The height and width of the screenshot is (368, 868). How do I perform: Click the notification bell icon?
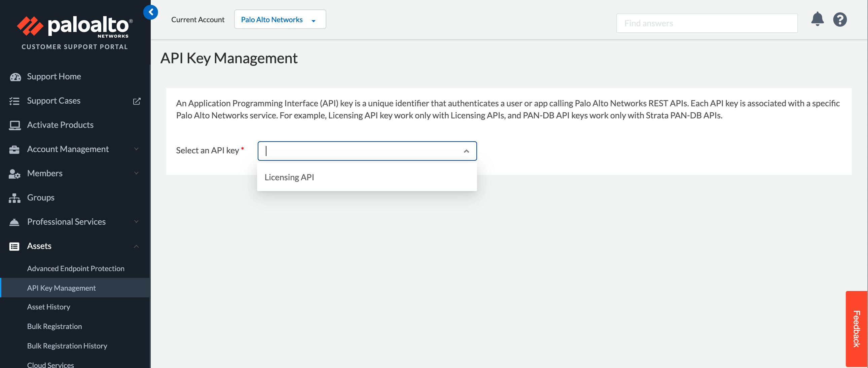817,19
